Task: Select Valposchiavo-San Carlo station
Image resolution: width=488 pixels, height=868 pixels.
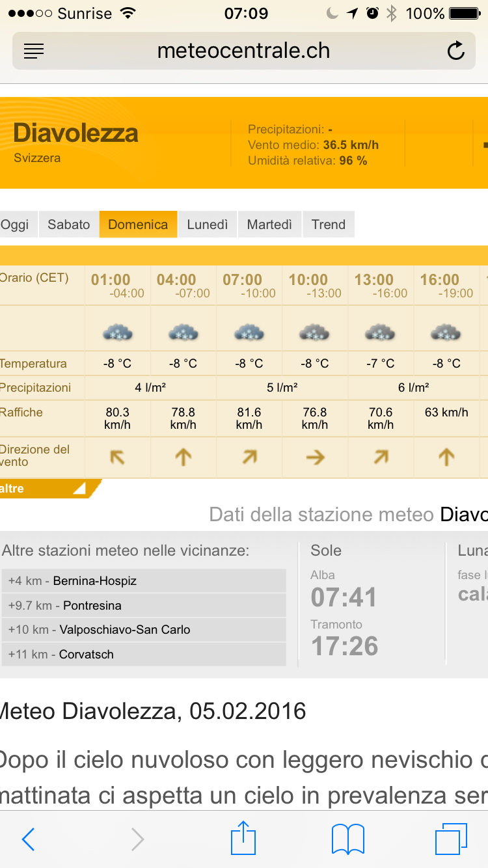Action: pyautogui.click(x=124, y=630)
